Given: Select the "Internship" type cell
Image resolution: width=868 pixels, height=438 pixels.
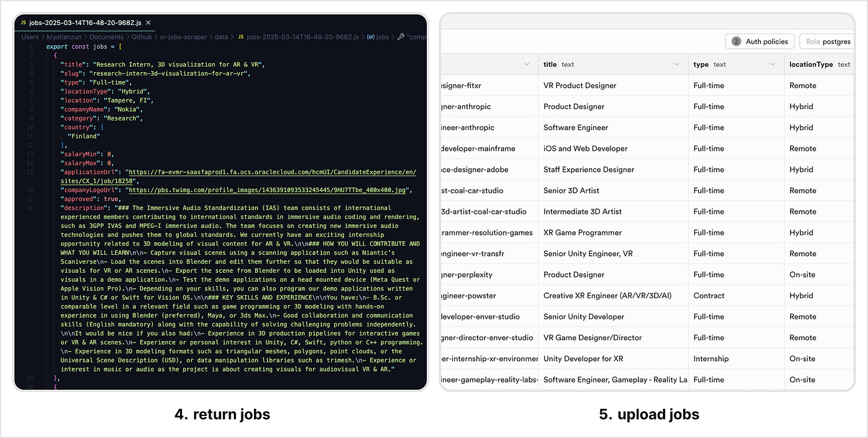Looking at the screenshot, I should 736,359.
